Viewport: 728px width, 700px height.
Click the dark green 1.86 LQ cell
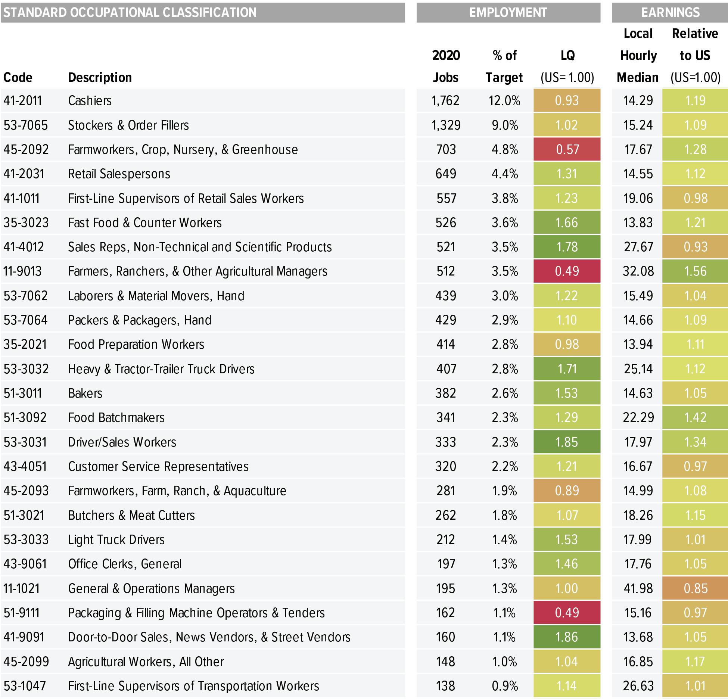click(567, 637)
